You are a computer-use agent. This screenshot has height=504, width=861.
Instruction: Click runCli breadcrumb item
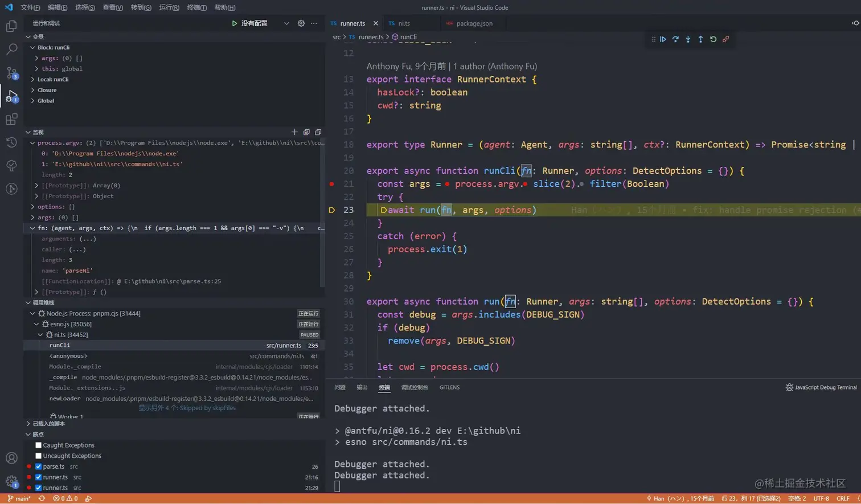(404, 37)
